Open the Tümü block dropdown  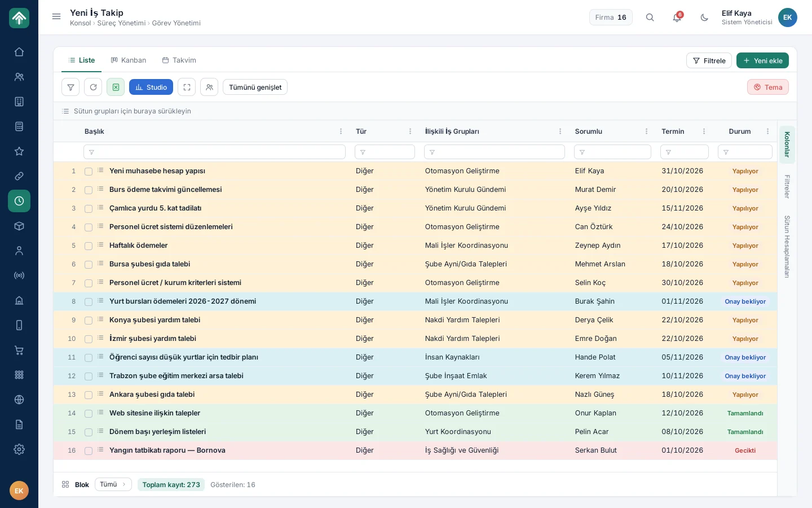pyautogui.click(x=113, y=484)
